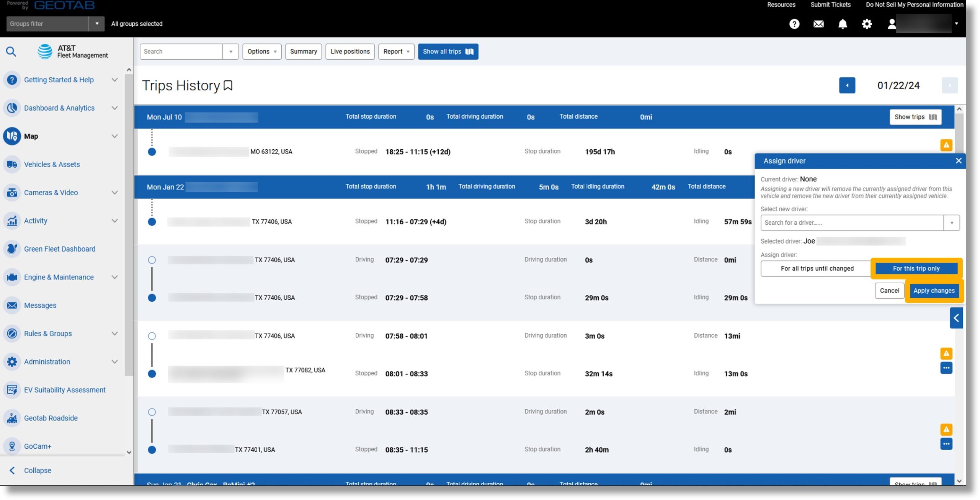Screen dimensions: 980x500
Task: Expand the Activity menu
Action: tap(114, 221)
